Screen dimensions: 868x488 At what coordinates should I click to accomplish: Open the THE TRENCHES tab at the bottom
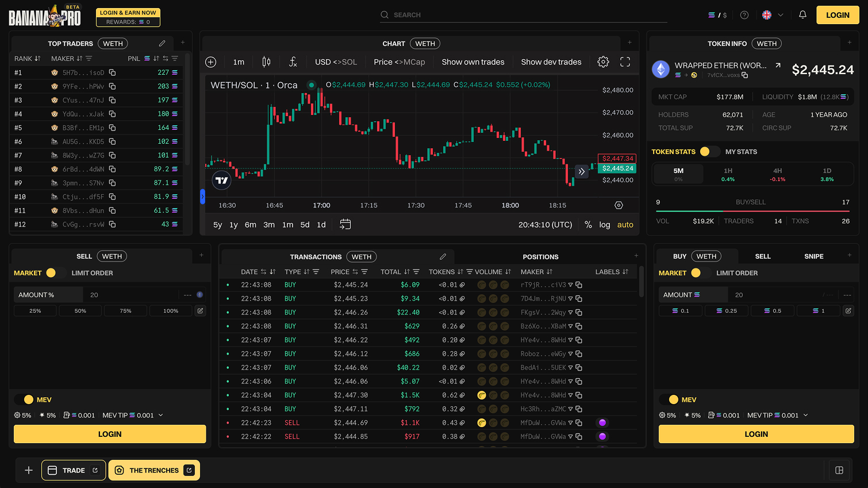[154, 470]
